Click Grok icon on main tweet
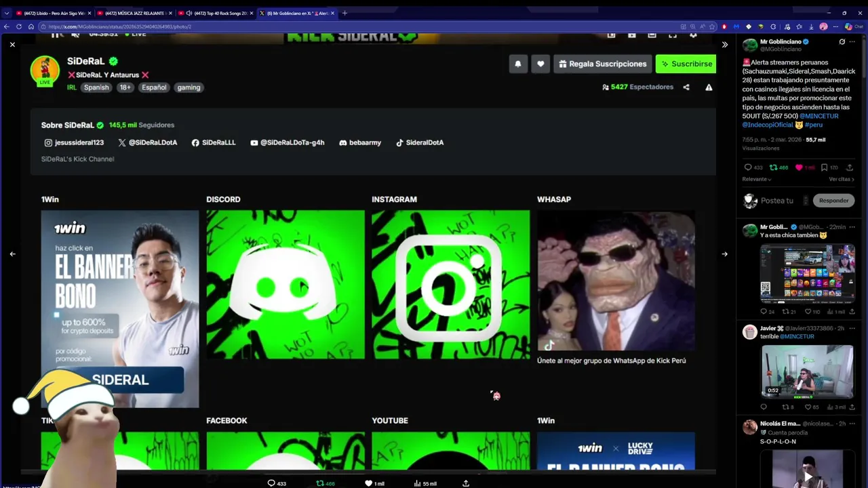The width and height of the screenshot is (868, 488). pyautogui.click(x=842, y=42)
